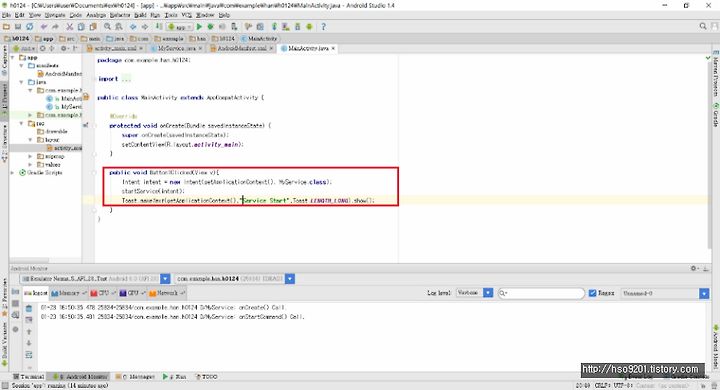Open the CPU monitor tab
The width and height of the screenshot is (720, 390).
tap(103, 293)
